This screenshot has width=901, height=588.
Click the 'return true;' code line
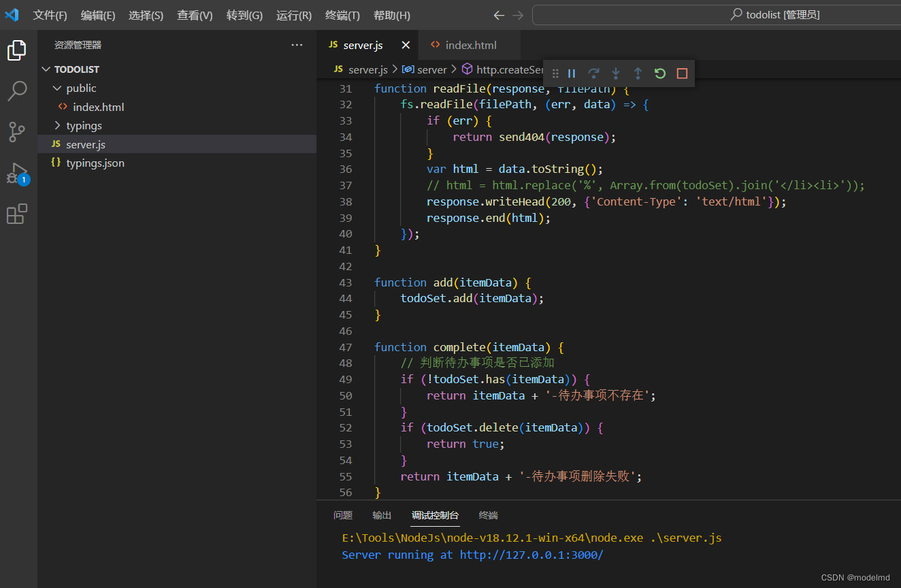[465, 444]
